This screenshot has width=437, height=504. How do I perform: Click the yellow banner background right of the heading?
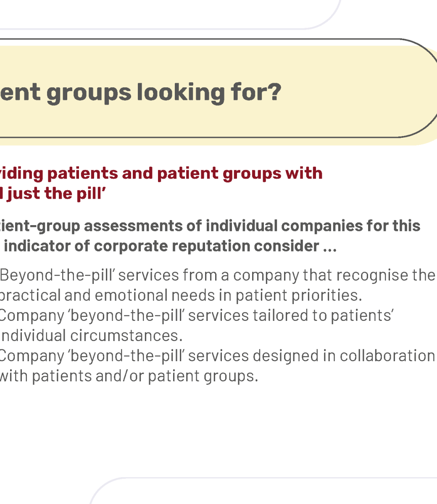click(x=357, y=93)
